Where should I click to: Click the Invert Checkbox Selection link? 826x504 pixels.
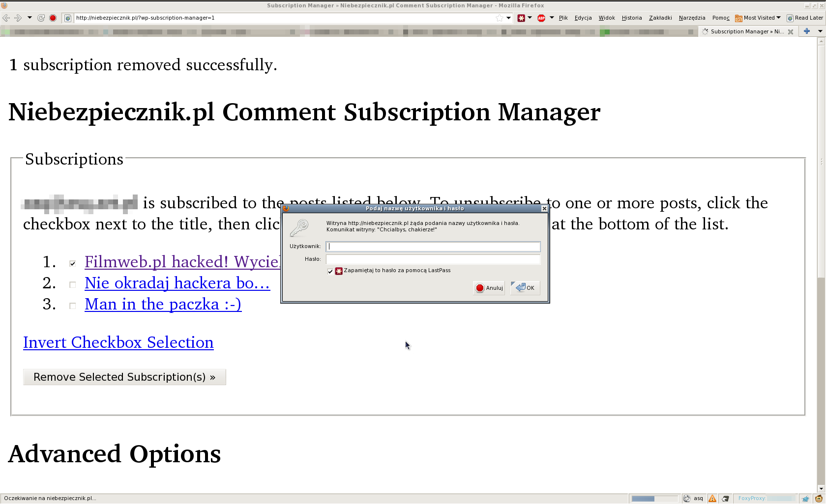tap(118, 342)
